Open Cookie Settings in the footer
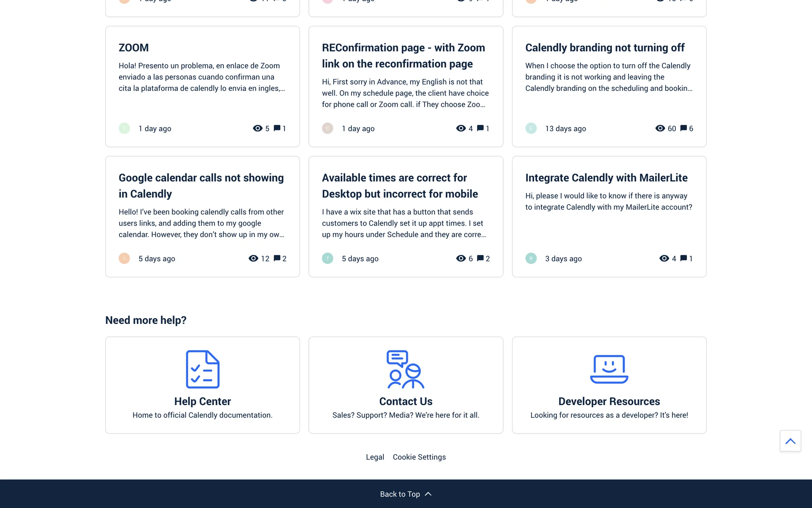The image size is (812, 508). click(x=419, y=457)
